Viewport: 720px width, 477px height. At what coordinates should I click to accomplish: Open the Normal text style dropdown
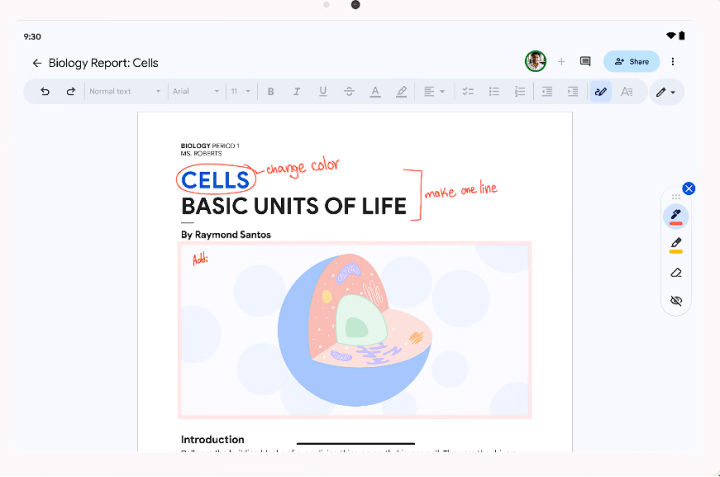click(x=125, y=92)
